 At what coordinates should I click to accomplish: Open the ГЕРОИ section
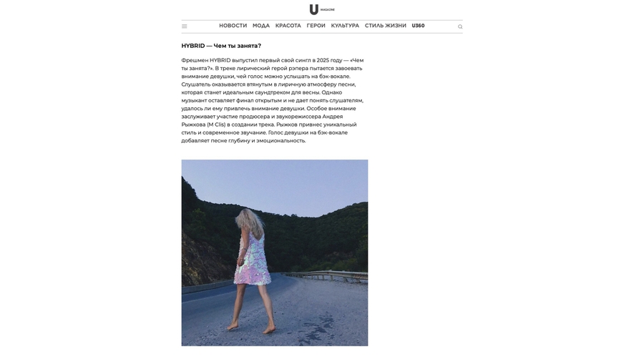tap(316, 26)
